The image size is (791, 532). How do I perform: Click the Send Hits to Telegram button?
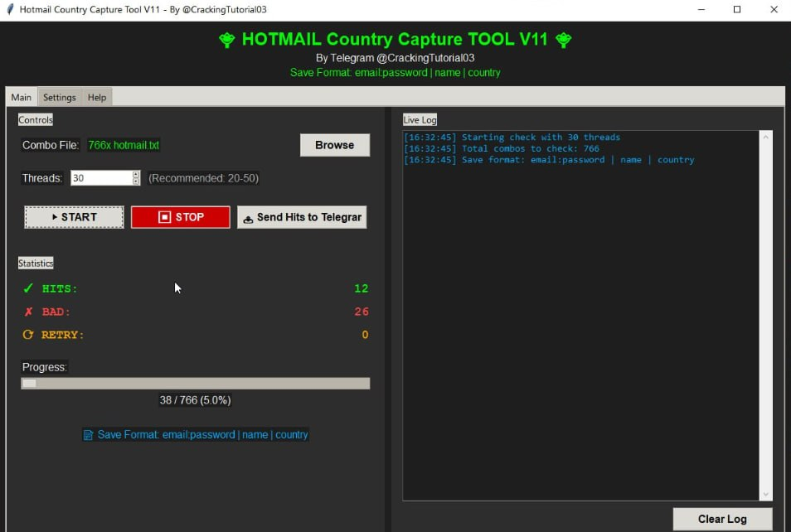click(302, 217)
